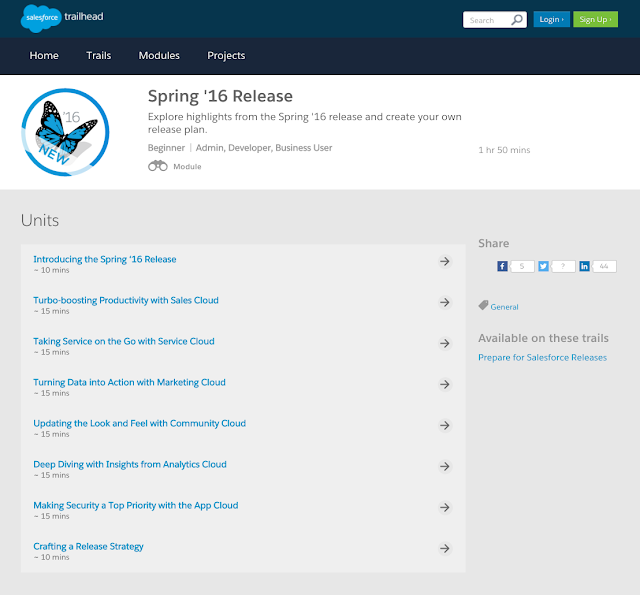This screenshot has width=640, height=595.
Task: Open Introducing the Spring '16 Release unit
Action: coord(105,260)
